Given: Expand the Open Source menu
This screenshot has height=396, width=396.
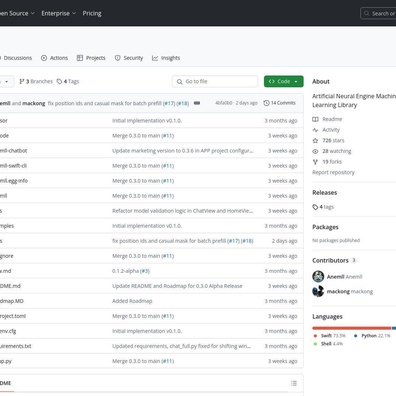Looking at the screenshot, I should pyautogui.click(x=17, y=13).
